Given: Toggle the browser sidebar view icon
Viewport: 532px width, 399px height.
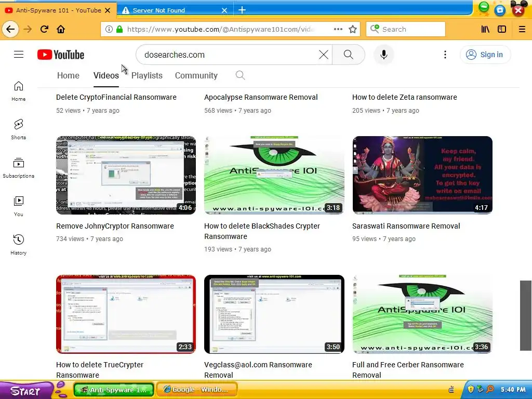Looking at the screenshot, I should pyautogui.click(x=502, y=29).
